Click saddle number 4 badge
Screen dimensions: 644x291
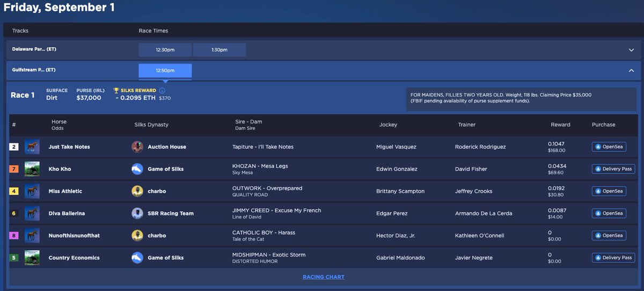tap(14, 191)
